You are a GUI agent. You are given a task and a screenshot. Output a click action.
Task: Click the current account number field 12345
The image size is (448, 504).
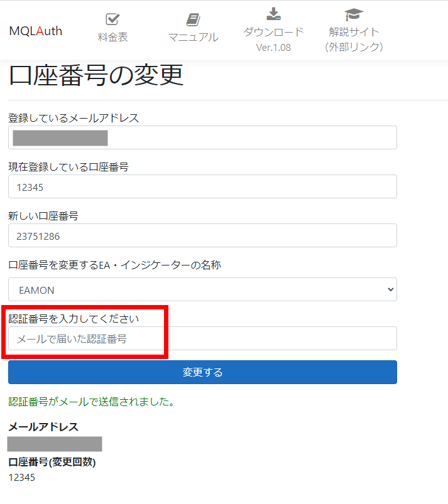point(202,186)
